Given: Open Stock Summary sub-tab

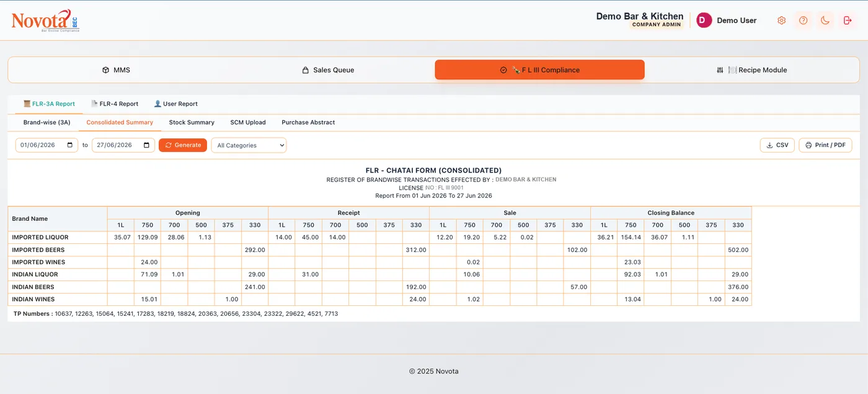Looking at the screenshot, I should click(192, 122).
